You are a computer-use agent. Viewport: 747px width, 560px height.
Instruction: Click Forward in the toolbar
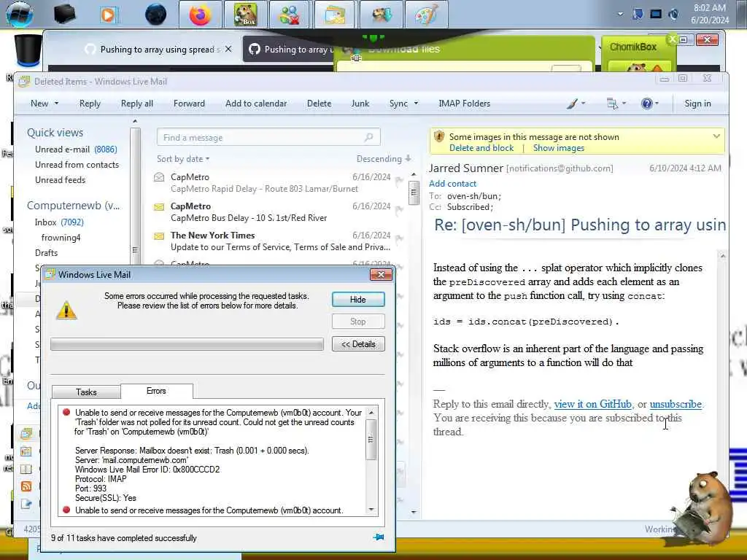click(189, 104)
